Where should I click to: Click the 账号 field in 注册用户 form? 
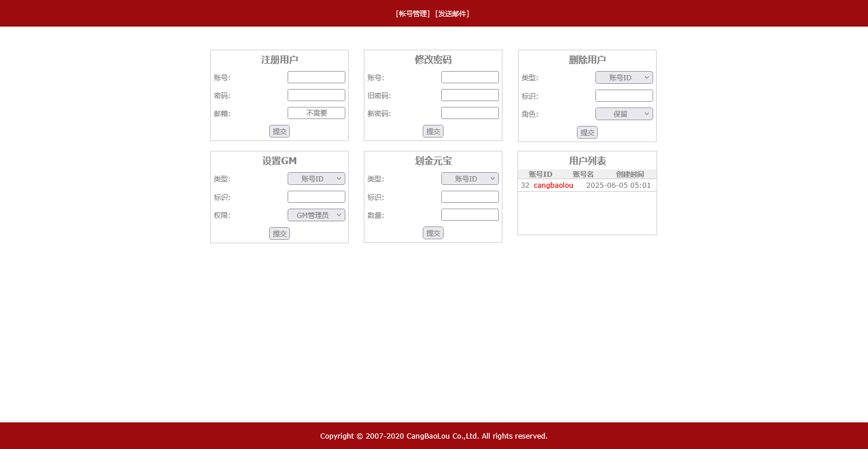click(x=316, y=77)
